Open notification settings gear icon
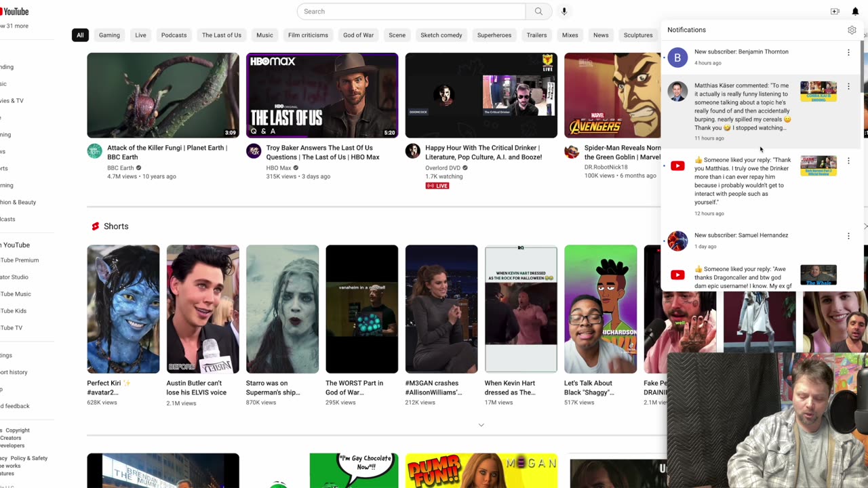 tap(852, 30)
